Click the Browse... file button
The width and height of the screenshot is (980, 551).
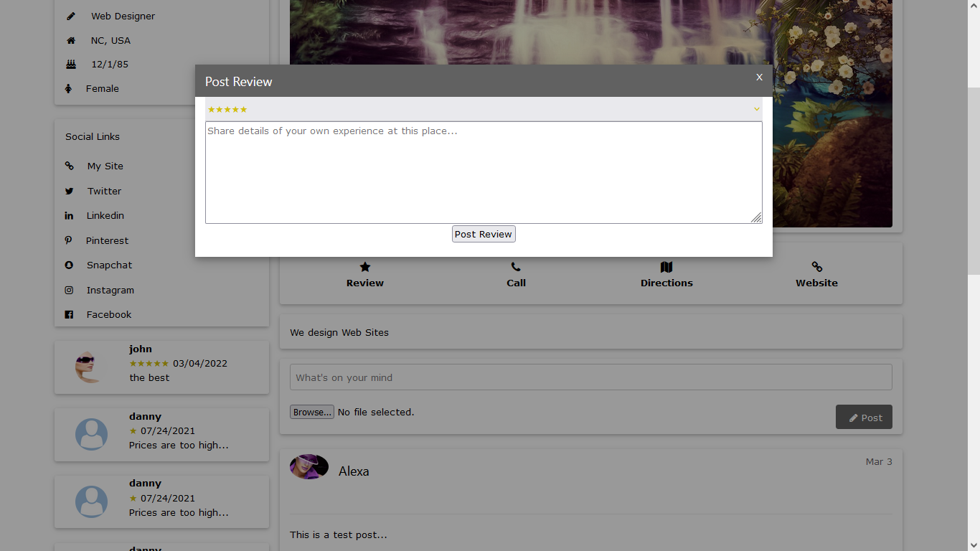click(312, 412)
